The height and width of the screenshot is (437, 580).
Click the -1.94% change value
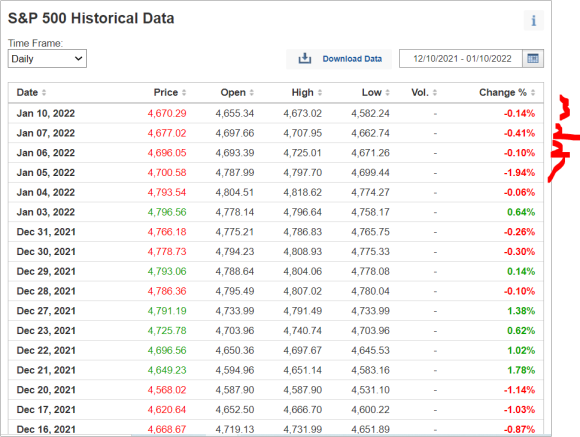pyautogui.click(x=519, y=172)
